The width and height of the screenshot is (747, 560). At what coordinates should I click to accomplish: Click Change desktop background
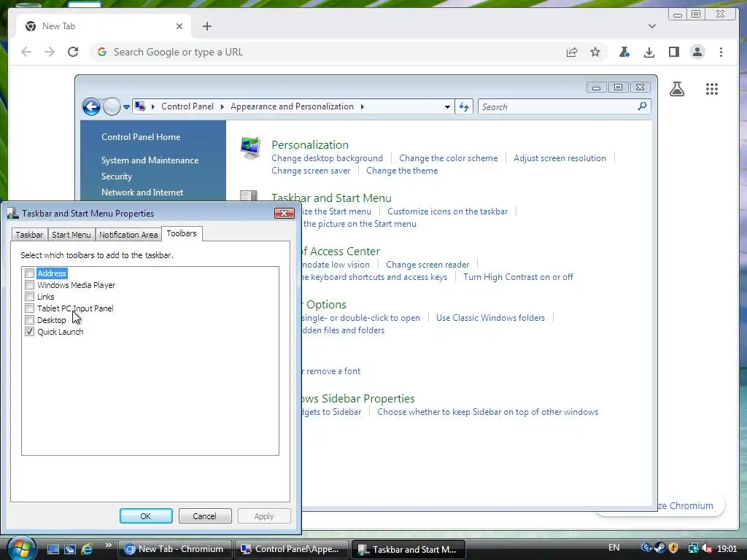point(327,158)
